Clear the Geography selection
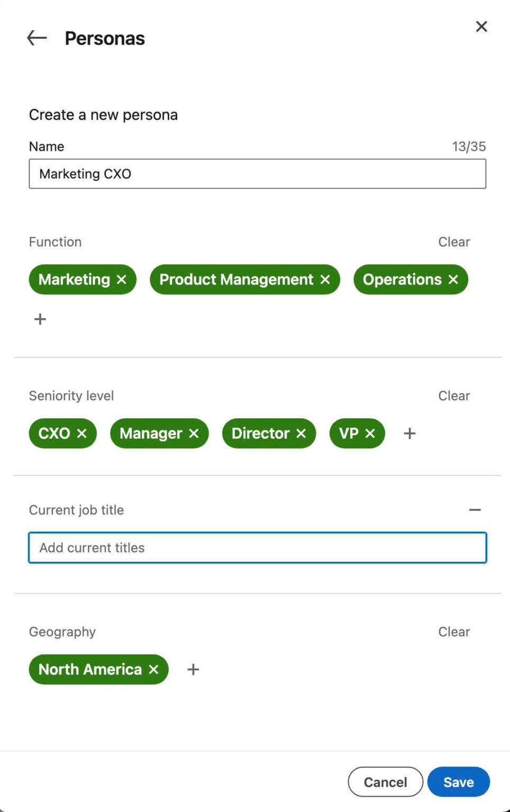This screenshot has width=510, height=812. coord(454,631)
